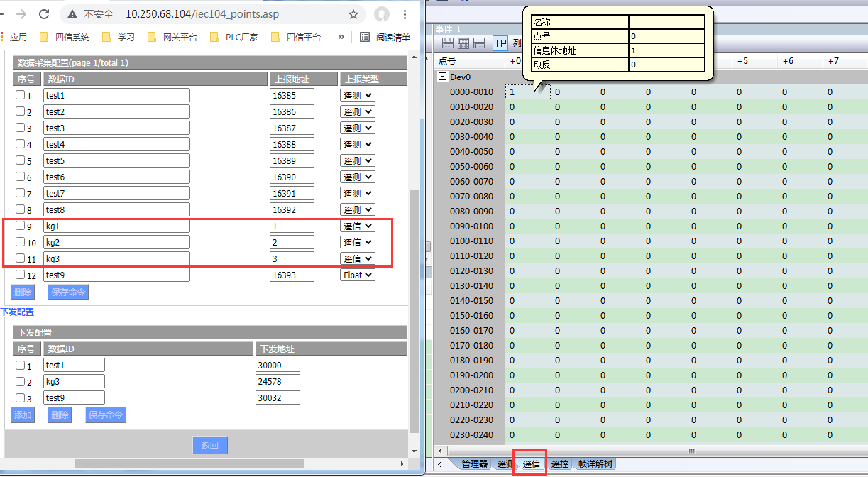Screen dimensions: 868x477
Task: Open the 上报类型 dropdown for test2
Action: tap(358, 111)
